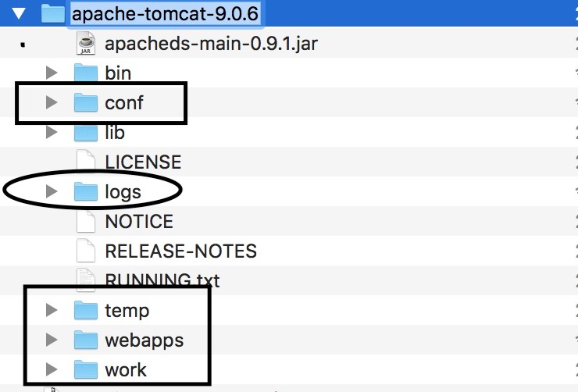Click the NOTICE document icon
578x392 pixels.
pos(86,221)
